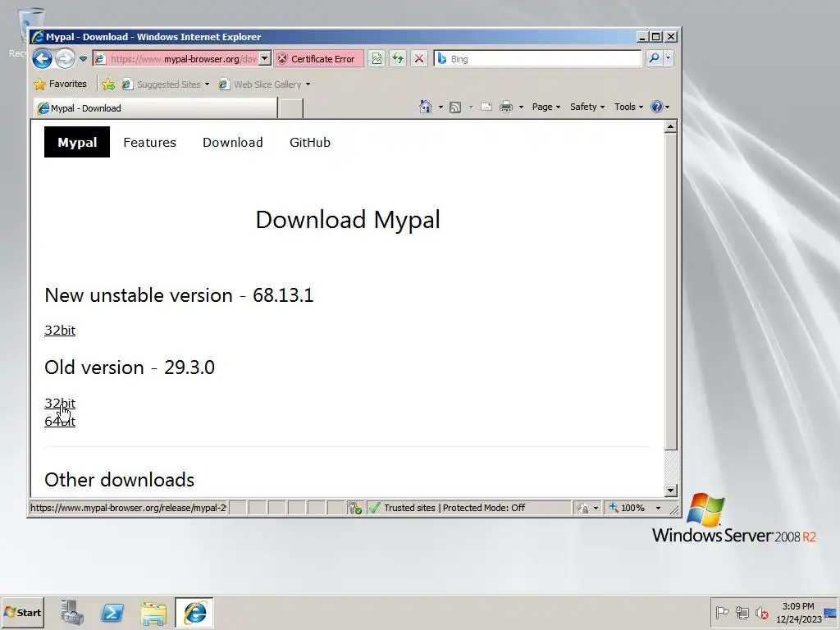This screenshot has width=840, height=630.
Task: Click the status bar privacy icon
Action: coord(583,508)
